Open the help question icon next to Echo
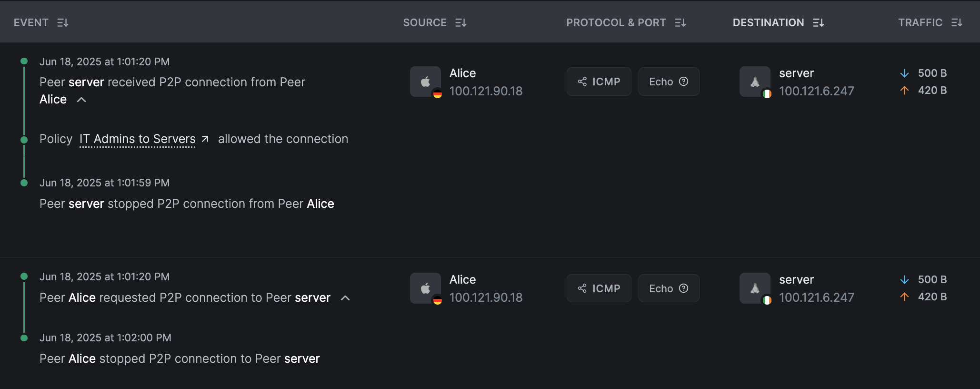Viewport: 980px width, 389px height. [684, 81]
